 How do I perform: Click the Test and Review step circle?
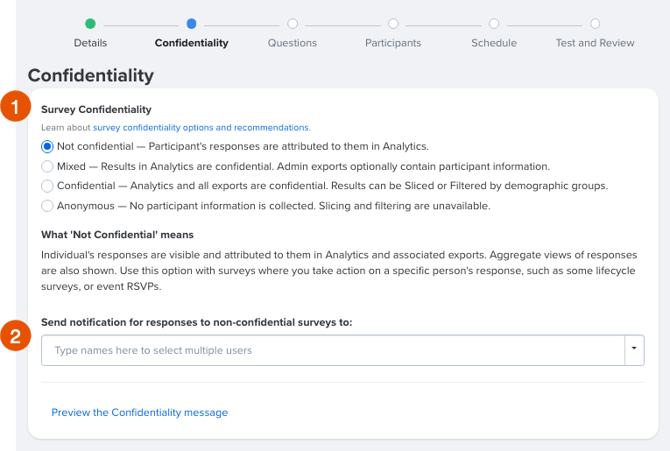tap(595, 24)
